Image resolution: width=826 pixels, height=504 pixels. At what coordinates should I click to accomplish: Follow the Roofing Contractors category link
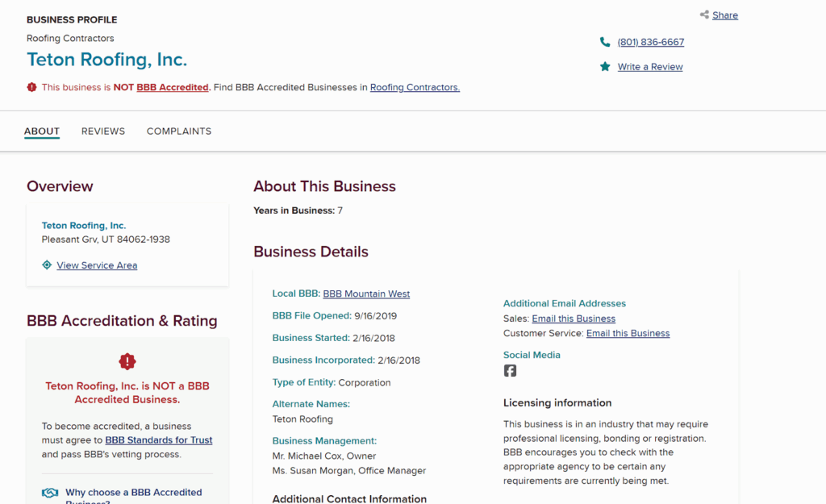[x=415, y=87]
